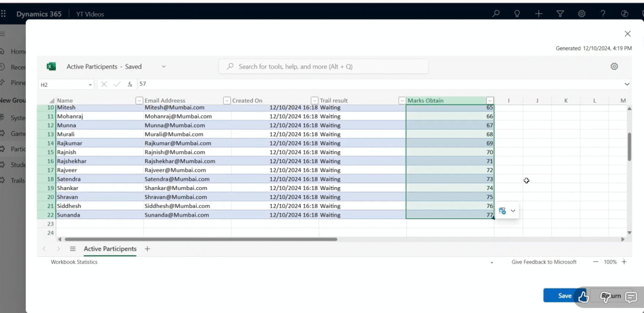The image size is (644, 313).
Task: Click the plus new record icon
Action: (x=538, y=13)
